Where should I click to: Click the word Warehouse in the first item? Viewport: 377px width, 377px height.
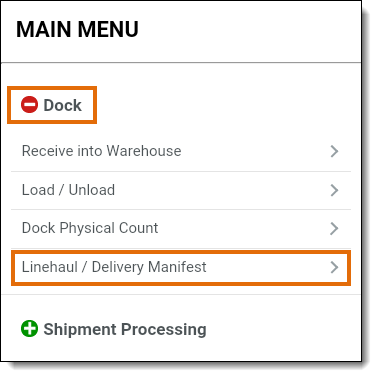point(144,151)
